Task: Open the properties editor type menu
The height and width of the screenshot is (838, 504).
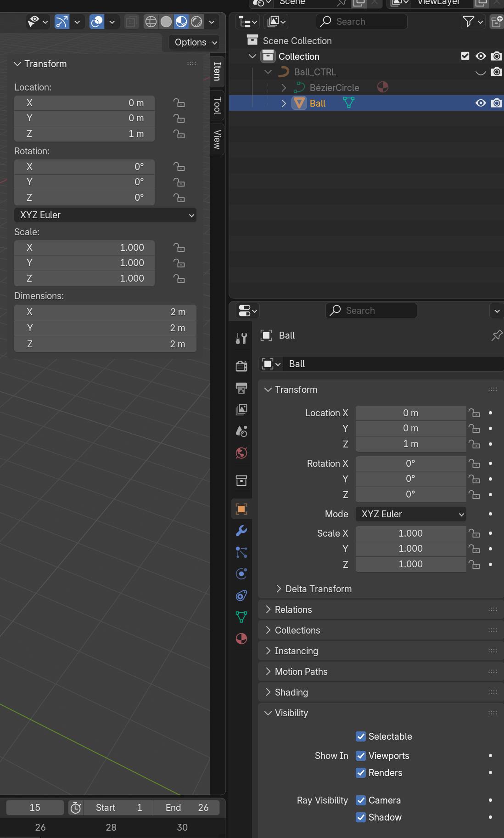Action: click(x=248, y=311)
